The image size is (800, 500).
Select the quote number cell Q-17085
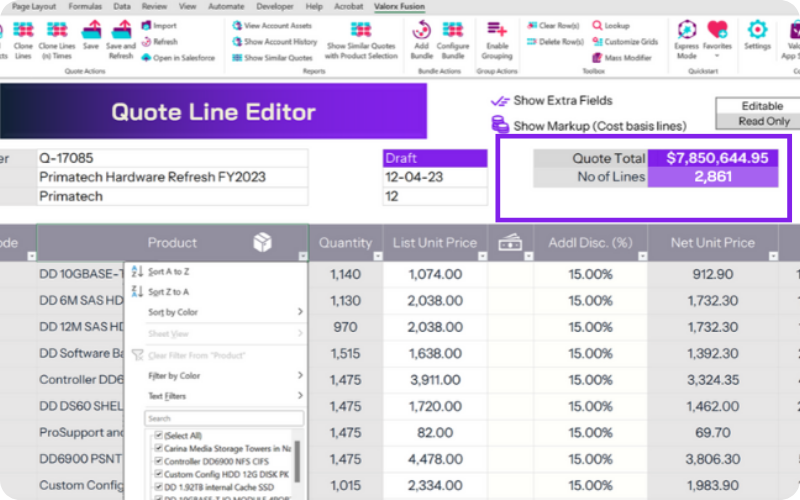[x=172, y=158]
